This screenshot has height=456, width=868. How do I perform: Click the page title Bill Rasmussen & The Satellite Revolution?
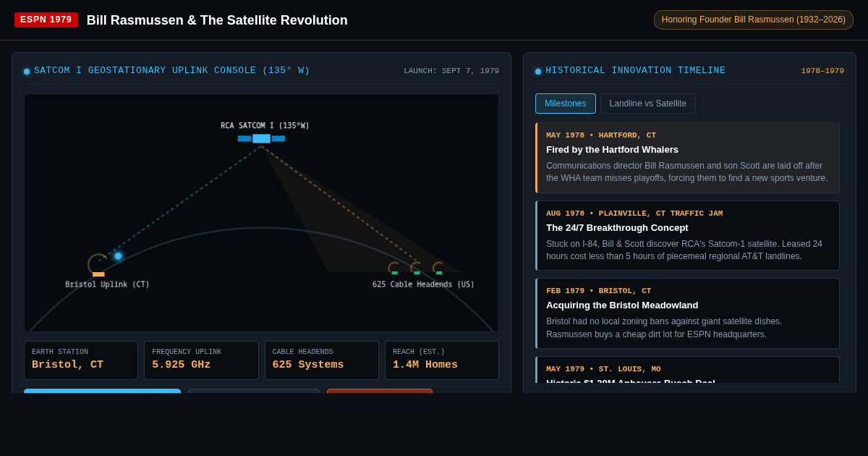click(217, 20)
